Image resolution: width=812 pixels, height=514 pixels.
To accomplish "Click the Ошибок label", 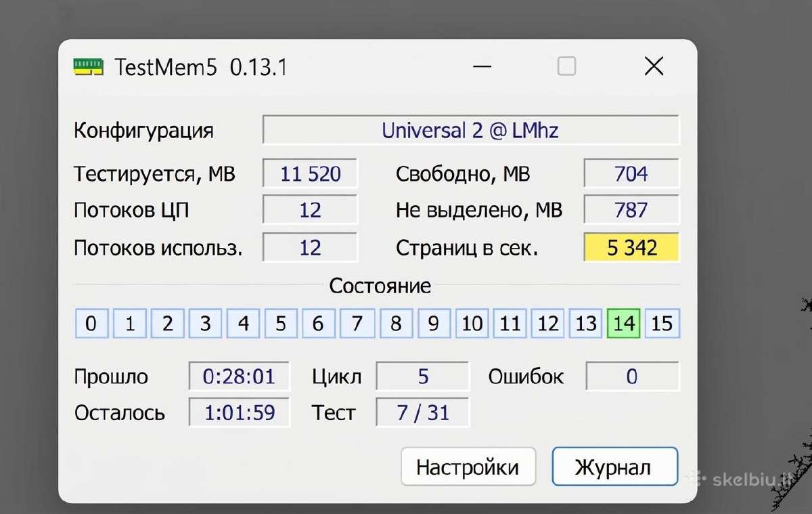I will pyautogui.click(x=526, y=377).
